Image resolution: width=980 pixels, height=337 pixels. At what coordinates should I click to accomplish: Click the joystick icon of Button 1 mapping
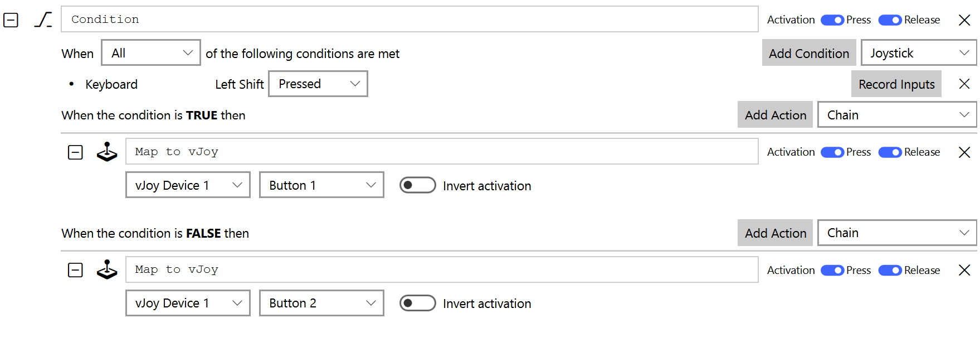107,152
